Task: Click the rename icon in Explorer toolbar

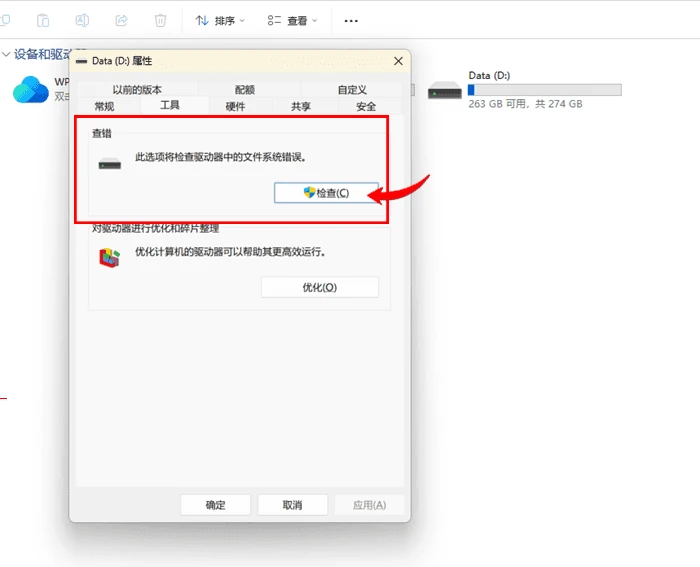Action: [x=82, y=21]
